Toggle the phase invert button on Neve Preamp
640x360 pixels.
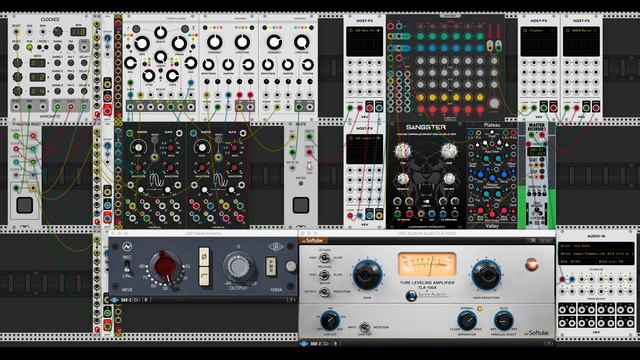[204, 256]
